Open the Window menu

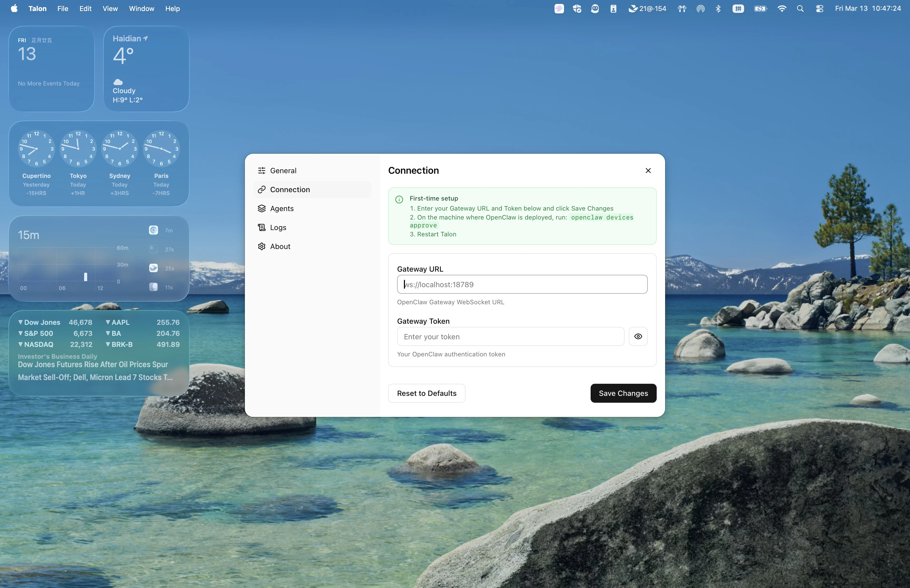[x=141, y=8]
